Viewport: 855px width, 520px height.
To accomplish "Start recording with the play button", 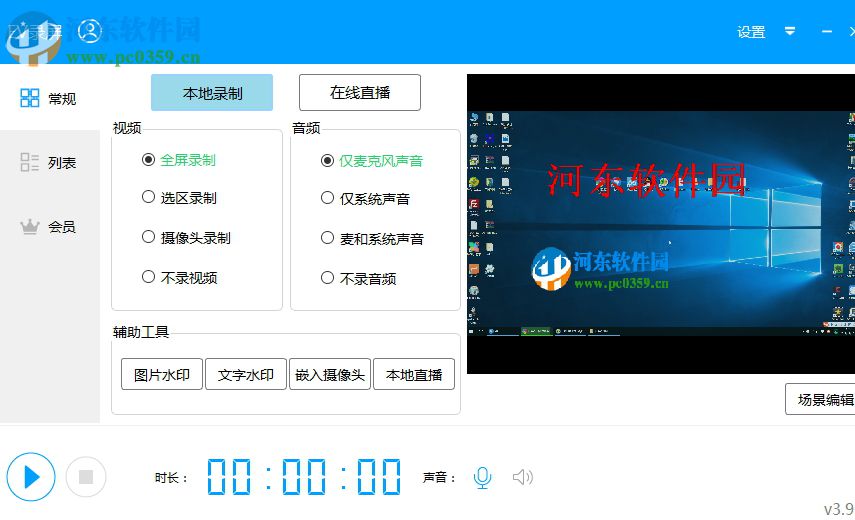I will [x=31, y=477].
